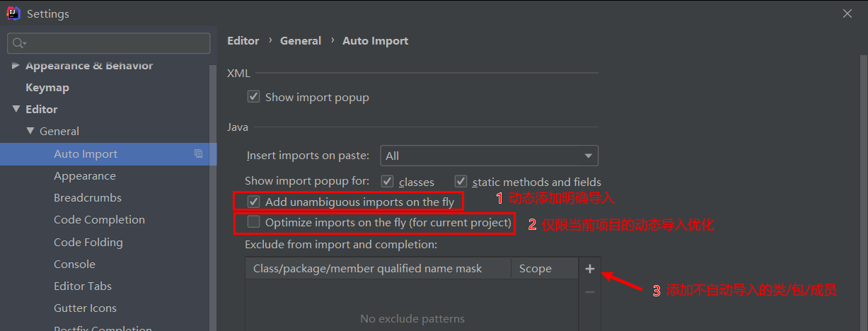
Task: Open Code Completion settings page
Action: point(99,219)
